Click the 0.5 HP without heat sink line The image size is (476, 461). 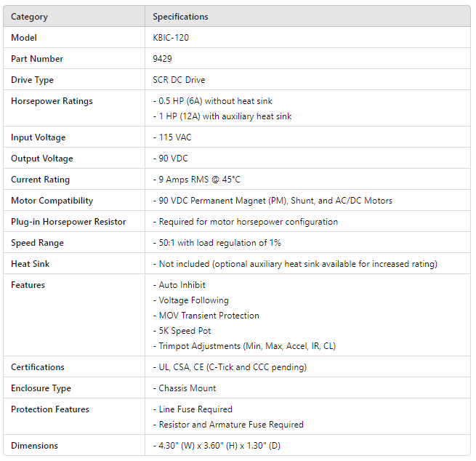click(x=212, y=101)
